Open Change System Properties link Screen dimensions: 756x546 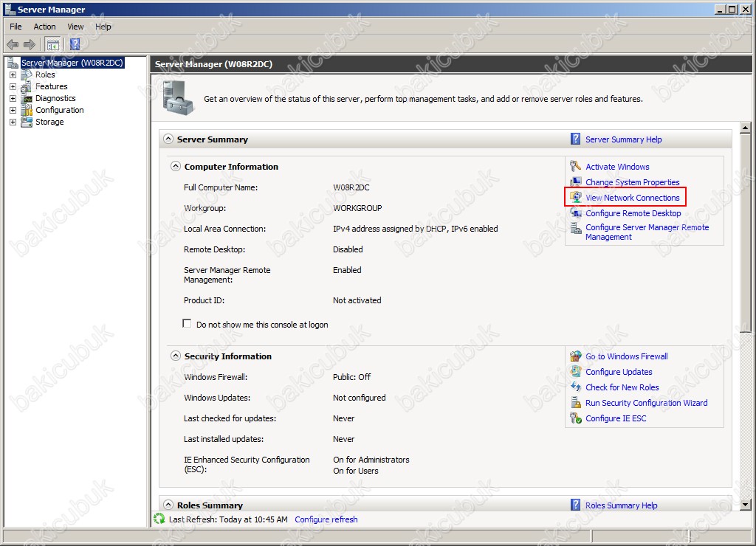pos(632,182)
